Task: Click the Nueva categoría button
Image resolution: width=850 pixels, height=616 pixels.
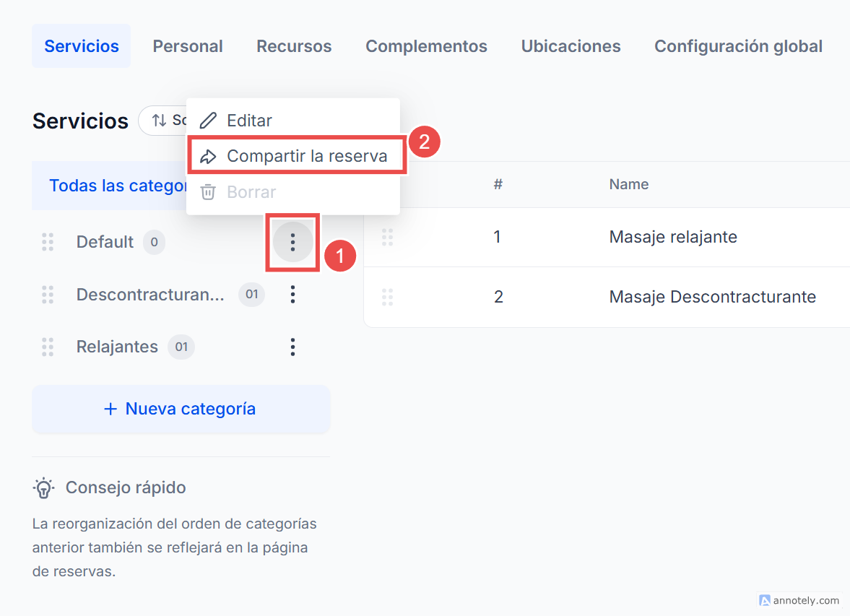Action: (x=181, y=409)
